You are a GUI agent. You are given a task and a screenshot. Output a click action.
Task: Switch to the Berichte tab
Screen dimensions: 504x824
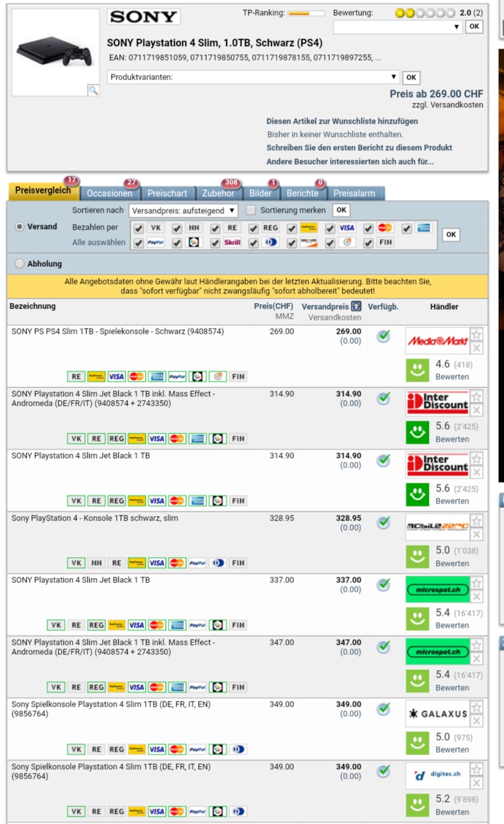[302, 193]
